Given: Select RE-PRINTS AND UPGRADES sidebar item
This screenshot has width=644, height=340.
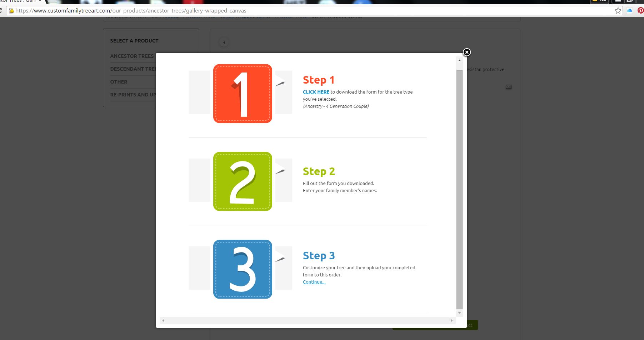Looking at the screenshot, I should click(x=133, y=95).
